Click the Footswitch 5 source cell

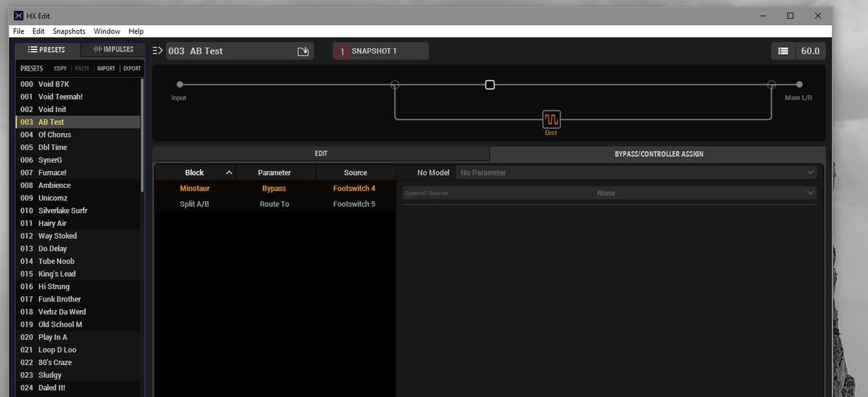click(354, 204)
